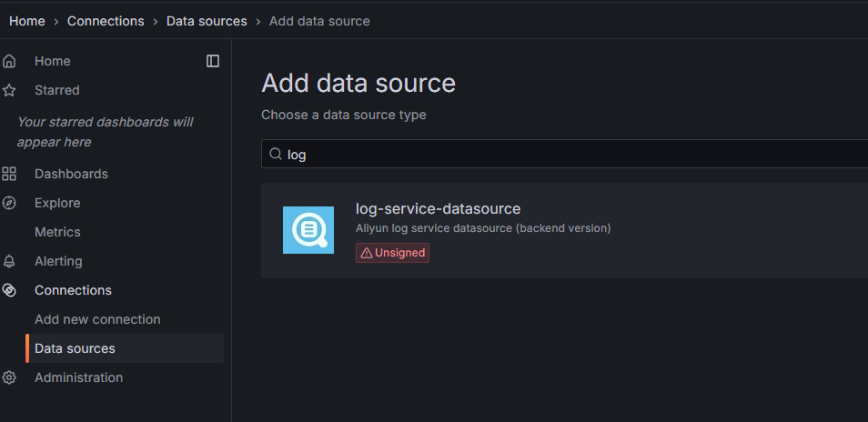Viewport: 868px width, 422px height.
Task: Click the Alerting bell icon
Action: click(9, 261)
